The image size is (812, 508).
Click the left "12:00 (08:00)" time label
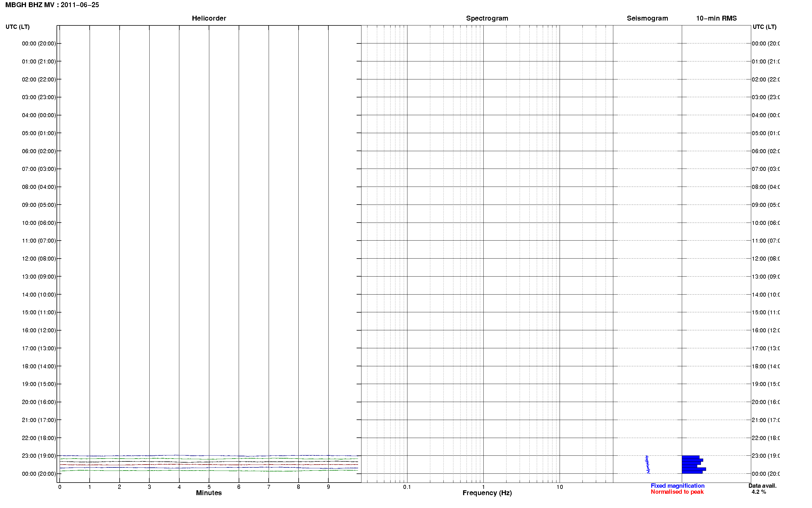39,259
